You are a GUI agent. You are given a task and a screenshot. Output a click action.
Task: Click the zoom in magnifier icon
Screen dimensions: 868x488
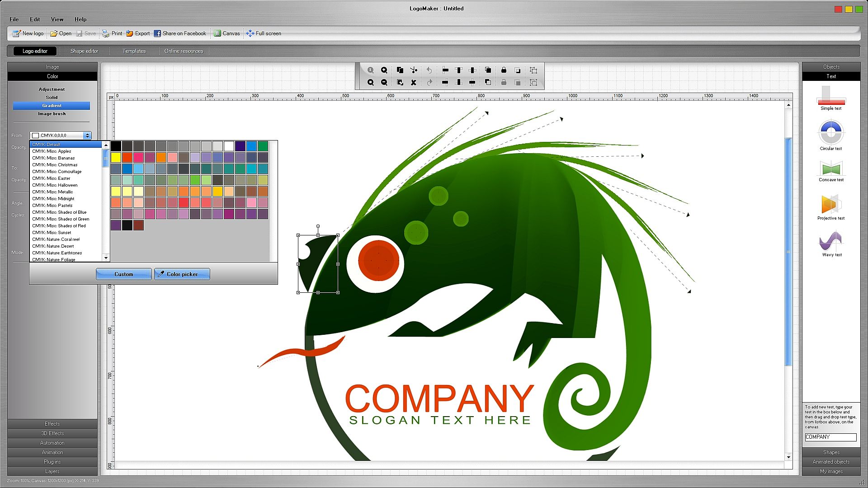(384, 70)
